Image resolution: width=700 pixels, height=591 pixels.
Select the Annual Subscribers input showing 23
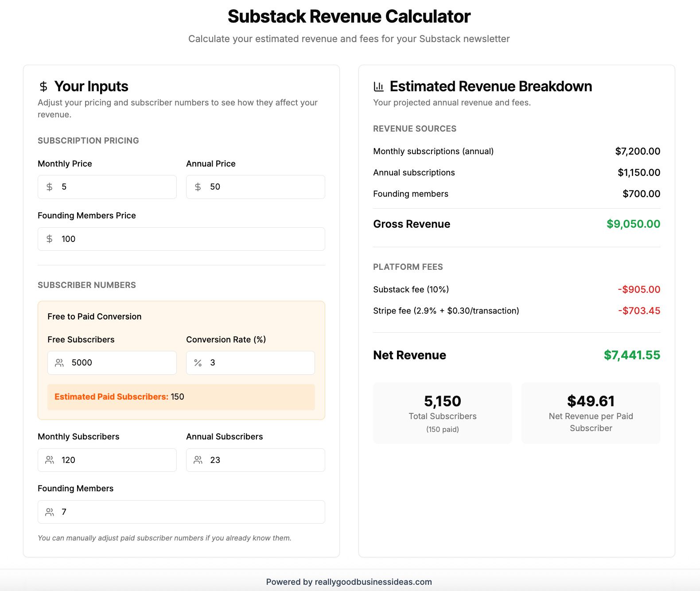(x=256, y=460)
